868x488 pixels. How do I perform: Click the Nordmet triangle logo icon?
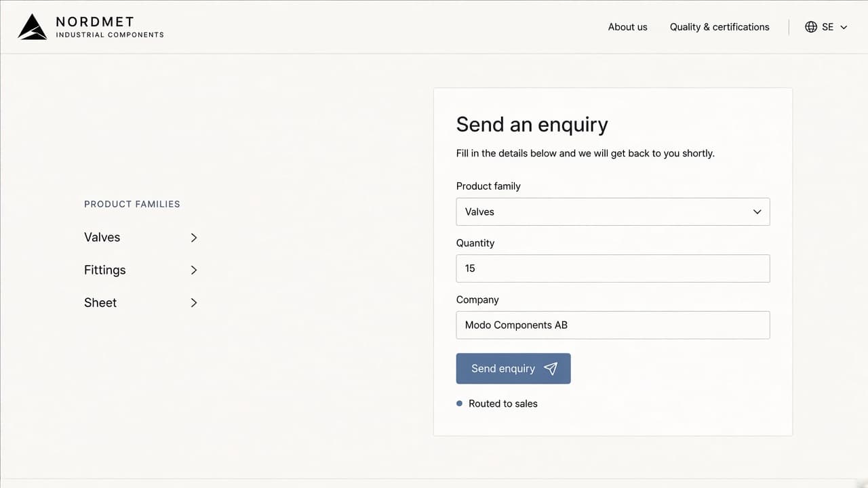(x=32, y=27)
